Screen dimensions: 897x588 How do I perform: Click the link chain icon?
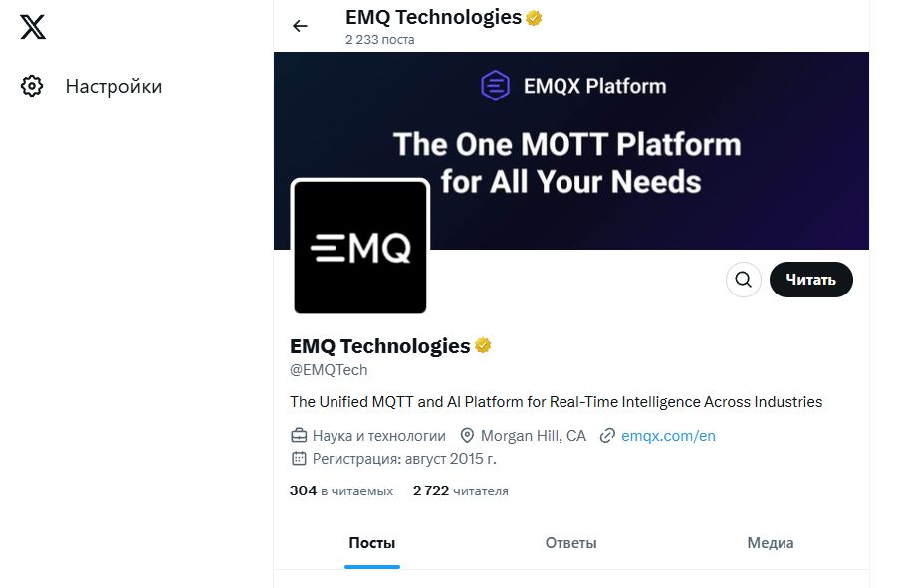pyautogui.click(x=607, y=436)
